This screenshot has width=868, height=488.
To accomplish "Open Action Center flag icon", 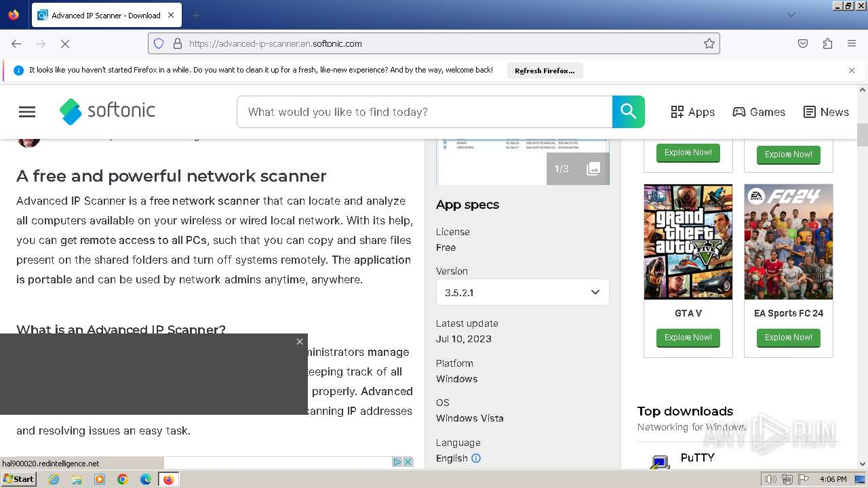I will point(804,479).
